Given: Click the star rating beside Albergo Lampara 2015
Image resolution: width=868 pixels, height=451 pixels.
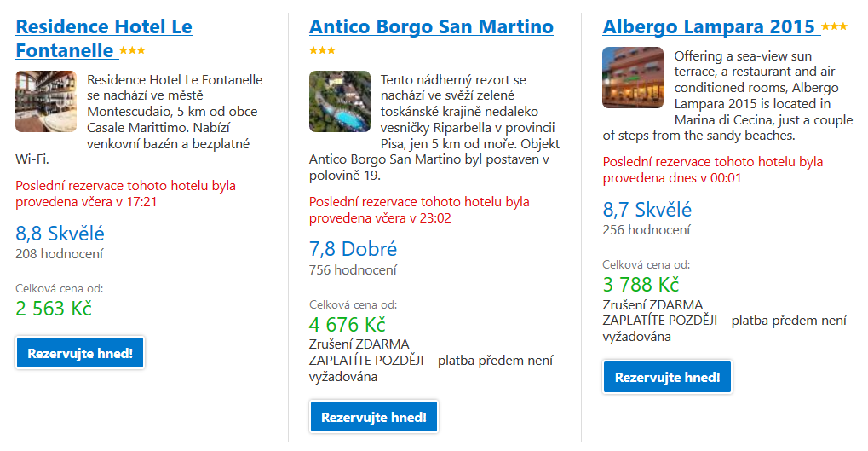Looking at the screenshot, I should [834, 26].
